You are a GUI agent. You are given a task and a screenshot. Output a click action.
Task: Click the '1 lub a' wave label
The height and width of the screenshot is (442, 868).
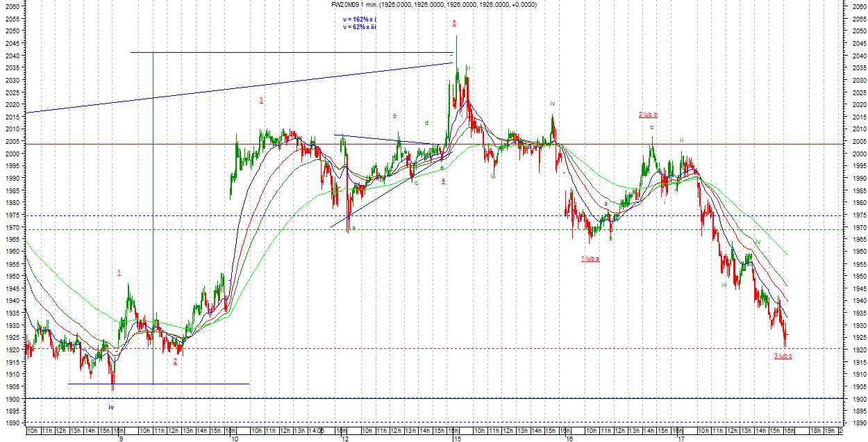590,259
